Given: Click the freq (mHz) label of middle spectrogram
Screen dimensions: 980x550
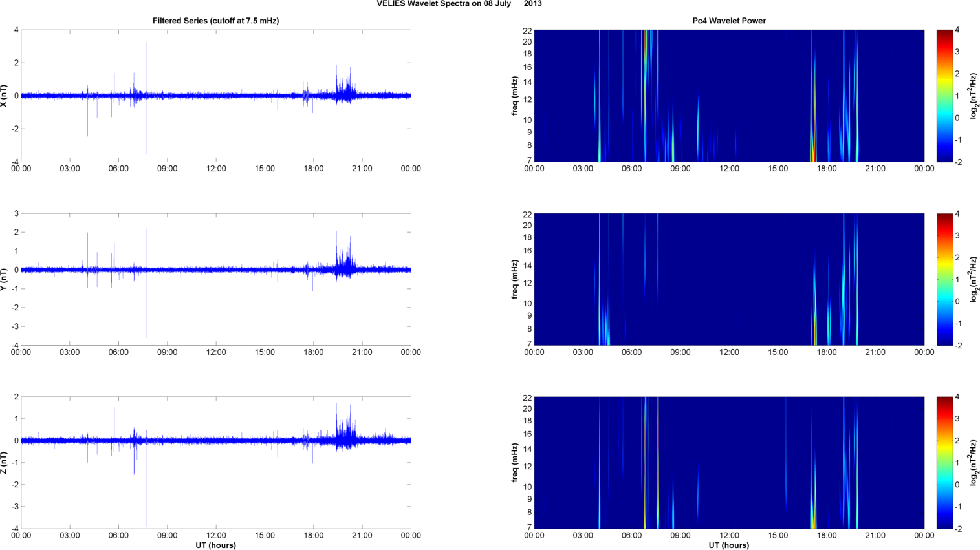Looking at the screenshot, I should point(514,279).
